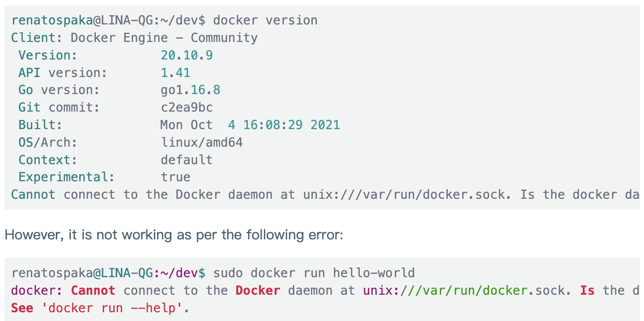This screenshot has height=321, width=644.
Task: Click the Built date Mon Oct 4 2021
Action: (250, 125)
